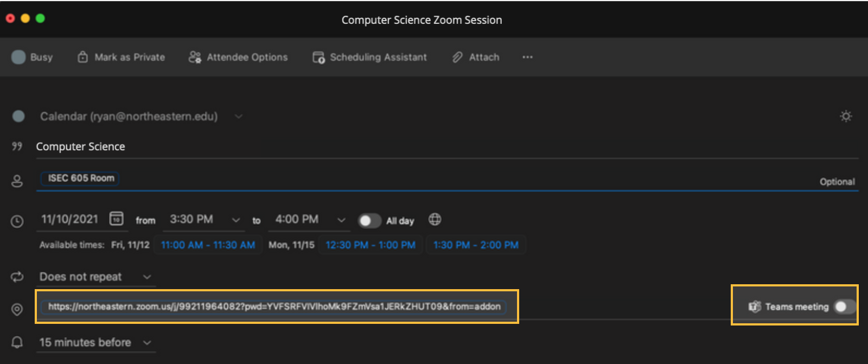This screenshot has height=364, width=868.
Task: Click the Optional attendees label
Action: coord(837,182)
